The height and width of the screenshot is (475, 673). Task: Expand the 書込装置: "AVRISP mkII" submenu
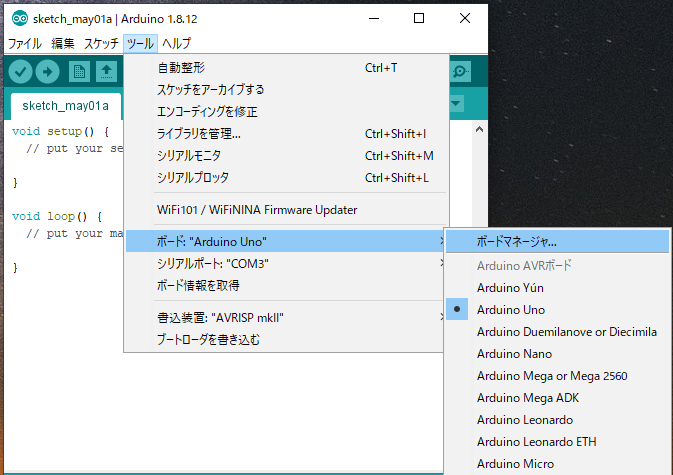point(285,318)
